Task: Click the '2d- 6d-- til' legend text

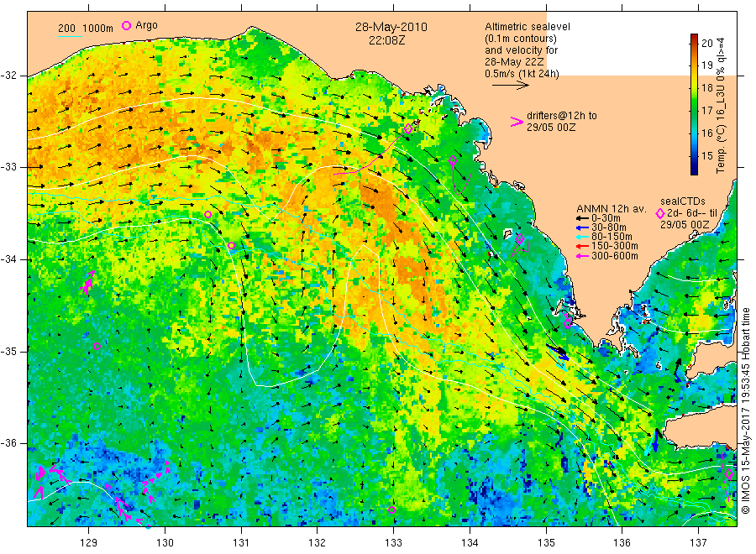Action: 692,213
